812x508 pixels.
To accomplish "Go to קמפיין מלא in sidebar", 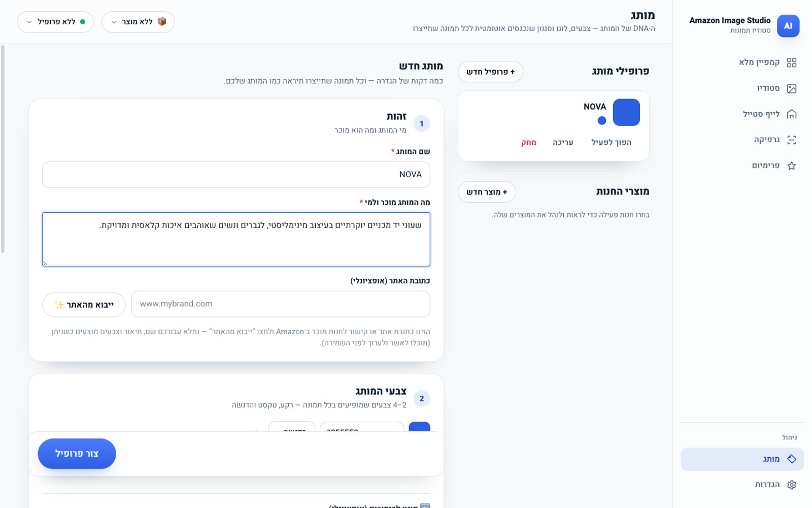I will (742, 62).
